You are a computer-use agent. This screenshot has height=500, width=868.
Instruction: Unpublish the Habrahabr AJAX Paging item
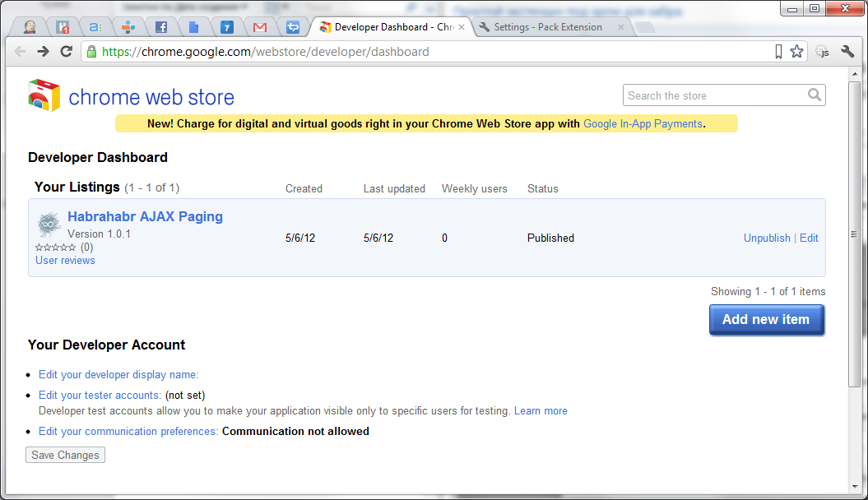(767, 238)
